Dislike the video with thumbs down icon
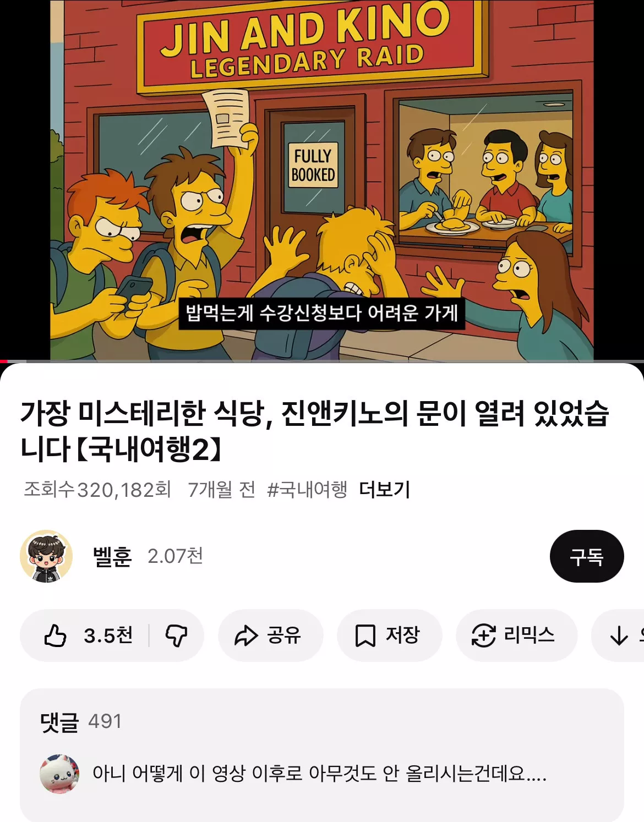 click(177, 635)
